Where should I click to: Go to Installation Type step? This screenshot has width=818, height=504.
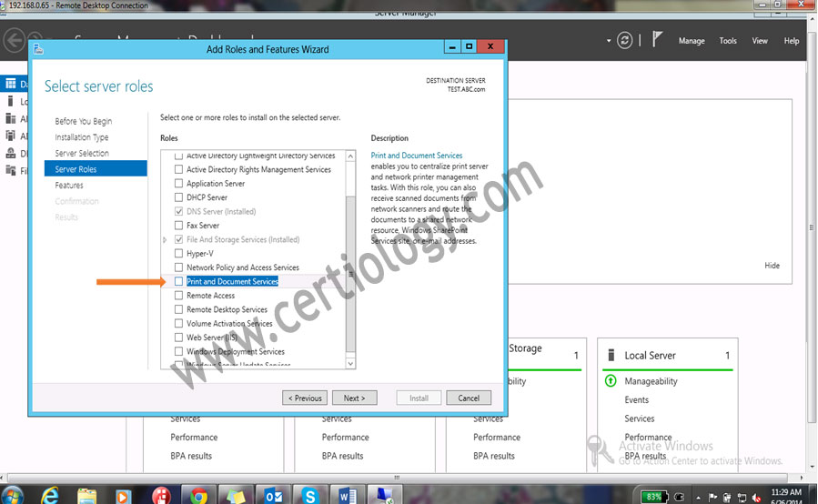[82, 137]
